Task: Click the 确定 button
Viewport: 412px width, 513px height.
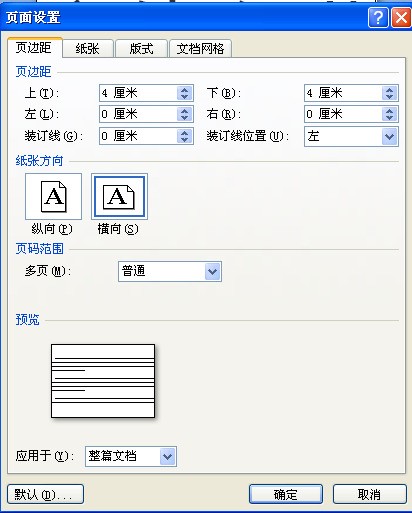Action: click(x=286, y=494)
